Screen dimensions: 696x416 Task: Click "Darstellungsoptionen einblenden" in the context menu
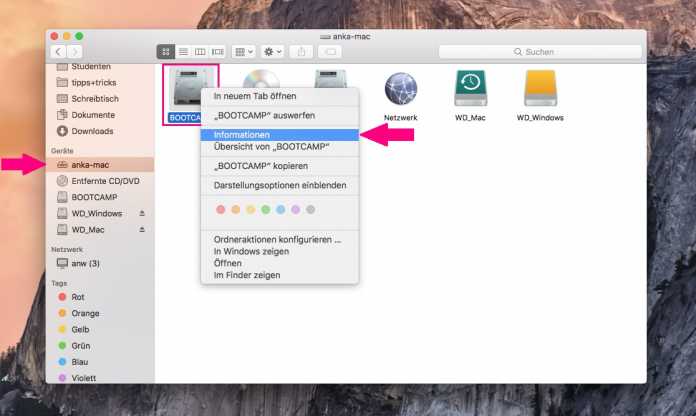coord(280,185)
